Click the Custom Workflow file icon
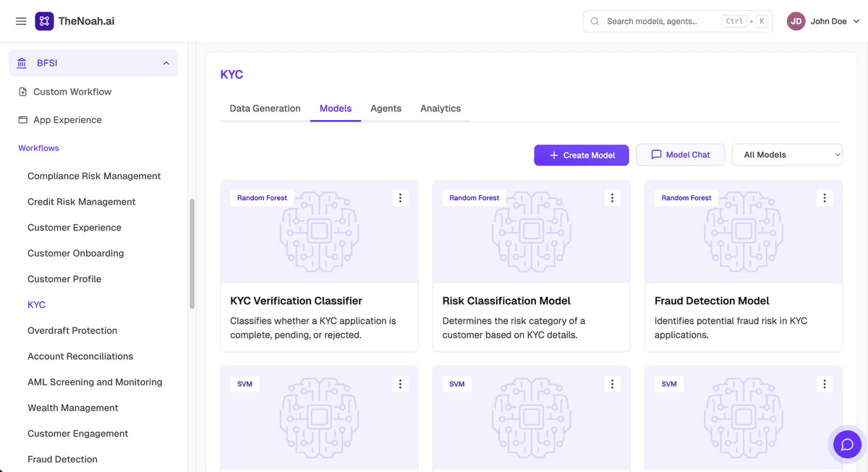 pos(23,92)
